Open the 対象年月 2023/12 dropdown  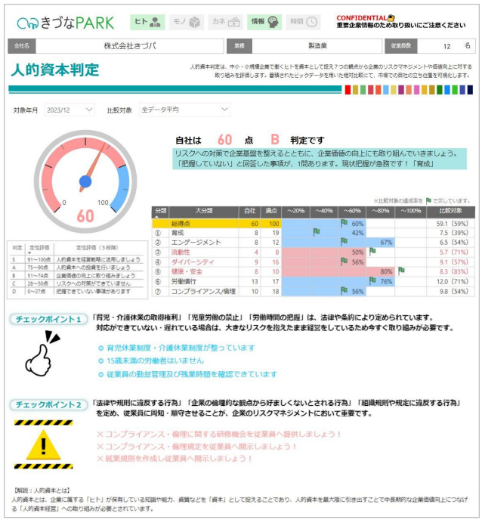coord(69,110)
